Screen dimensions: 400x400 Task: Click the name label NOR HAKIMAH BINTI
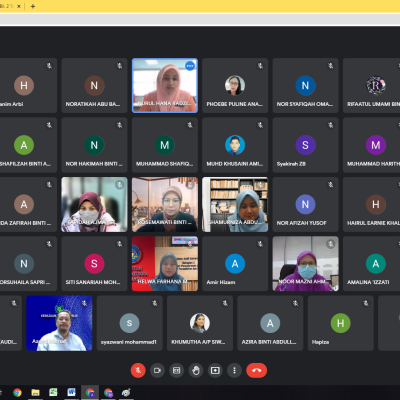[94, 164]
